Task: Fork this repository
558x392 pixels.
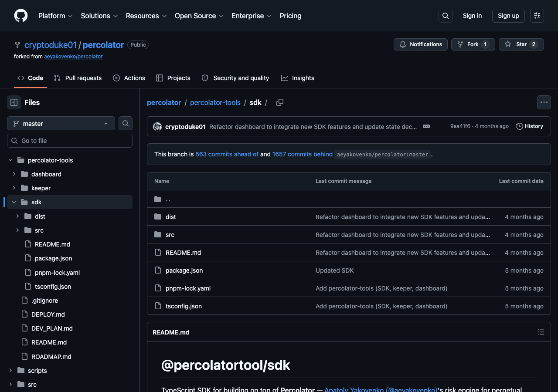Action: 473,44
